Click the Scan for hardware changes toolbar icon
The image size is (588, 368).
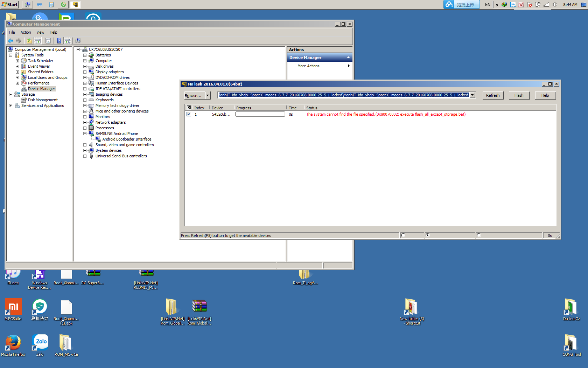tap(78, 41)
